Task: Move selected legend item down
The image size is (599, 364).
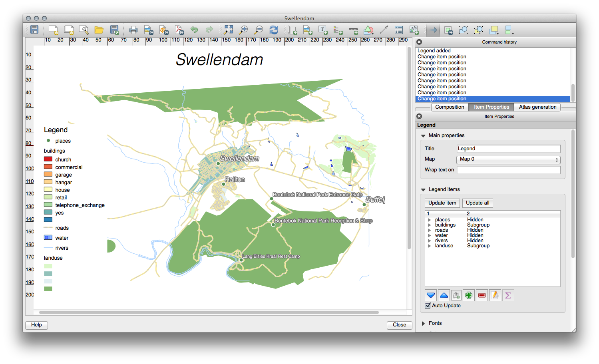Action: pos(431,295)
